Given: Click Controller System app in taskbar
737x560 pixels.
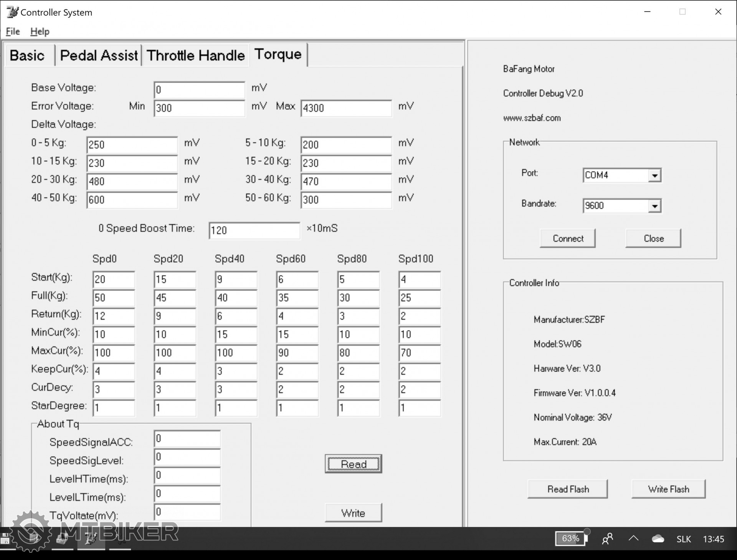Looking at the screenshot, I should tap(91, 539).
